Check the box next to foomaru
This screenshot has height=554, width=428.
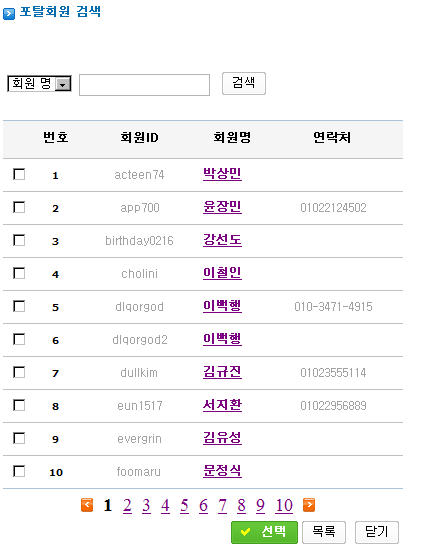[x=19, y=471]
